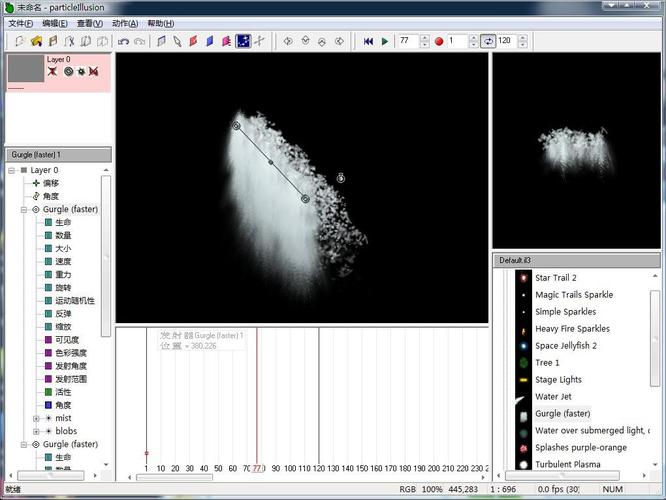Click the Play button in the toolbar

pos(384,41)
